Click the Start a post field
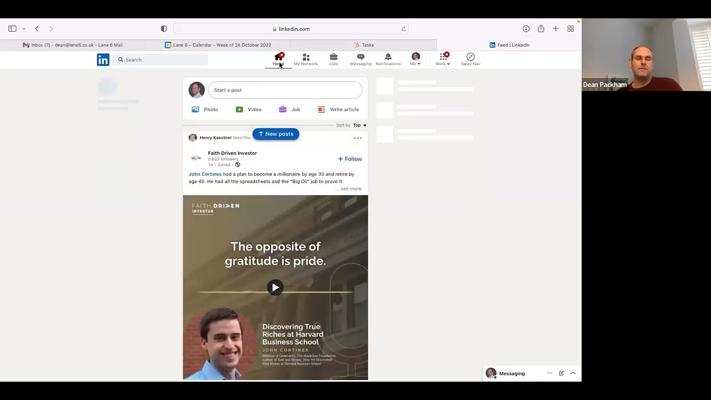Image resolution: width=711 pixels, height=400 pixels. 285,90
